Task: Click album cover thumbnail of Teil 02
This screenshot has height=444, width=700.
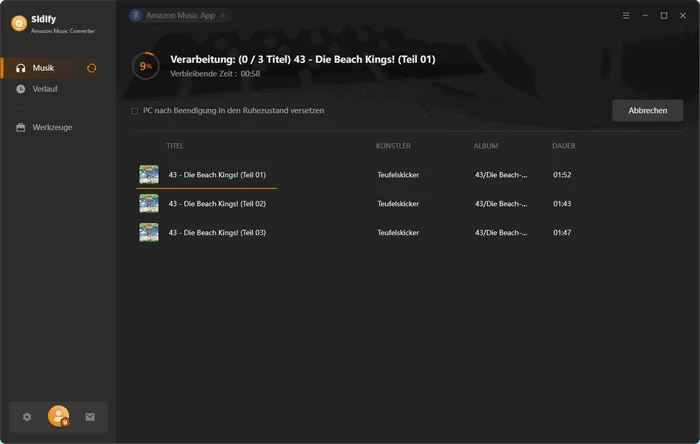Action: tap(149, 203)
